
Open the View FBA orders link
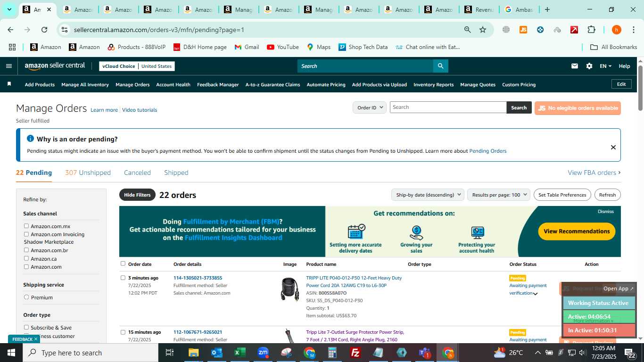pyautogui.click(x=594, y=173)
